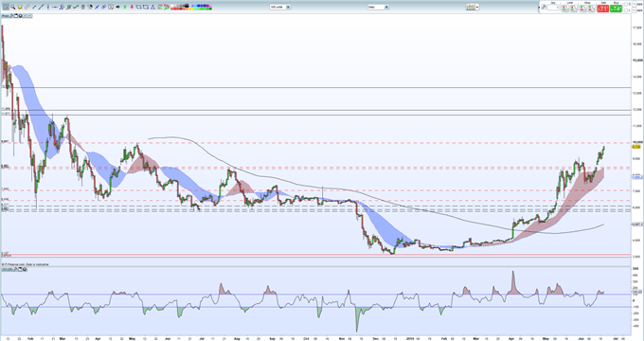Open the 100 units dropdown
Viewport: 644px width, 341px height.
[280, 7]
